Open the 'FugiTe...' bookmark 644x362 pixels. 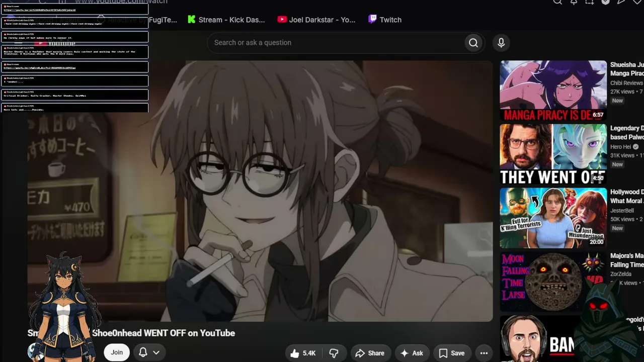click(163, 20)
